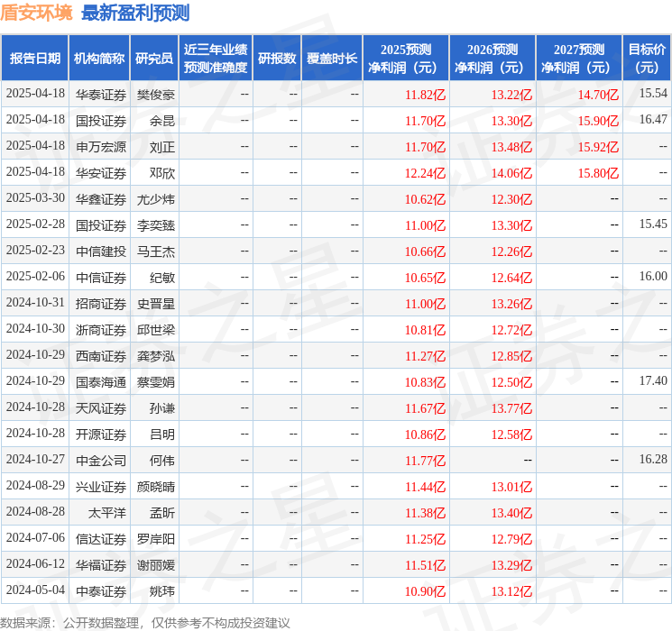Select researcher 史晋星
This screenshot has height=631, width=672.
(155, 304)
